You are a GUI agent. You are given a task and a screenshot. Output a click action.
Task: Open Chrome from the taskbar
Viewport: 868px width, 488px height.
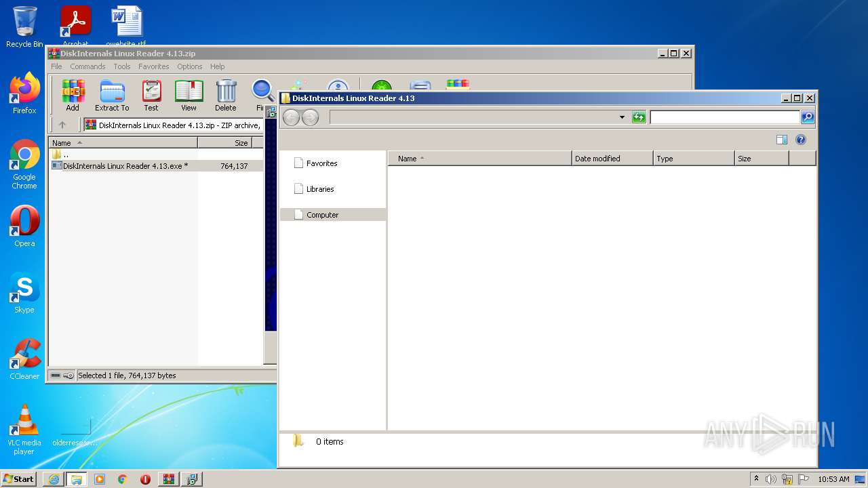pos(123,479)
